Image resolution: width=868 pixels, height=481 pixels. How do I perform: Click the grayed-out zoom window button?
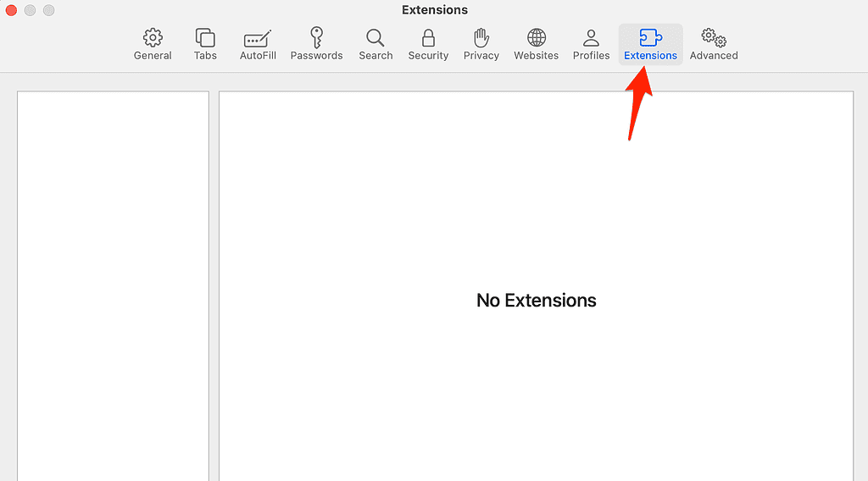[x=49, y=10]
